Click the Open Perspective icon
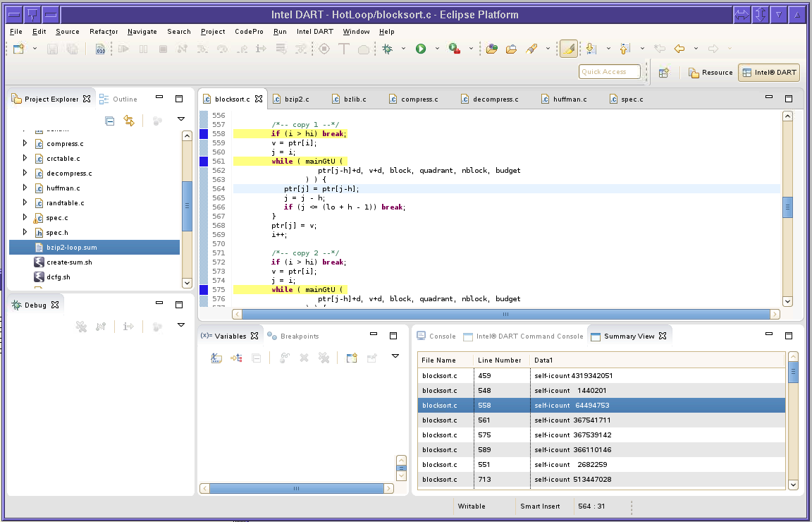The height and width of the screenshot is (522, 812). (x=663, y=72)
